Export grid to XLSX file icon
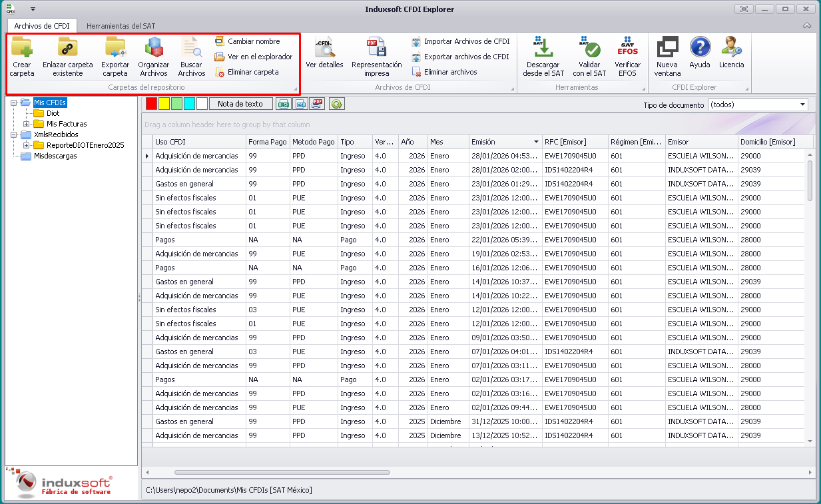This screenshot has width=821, height=504. [284, 104]
